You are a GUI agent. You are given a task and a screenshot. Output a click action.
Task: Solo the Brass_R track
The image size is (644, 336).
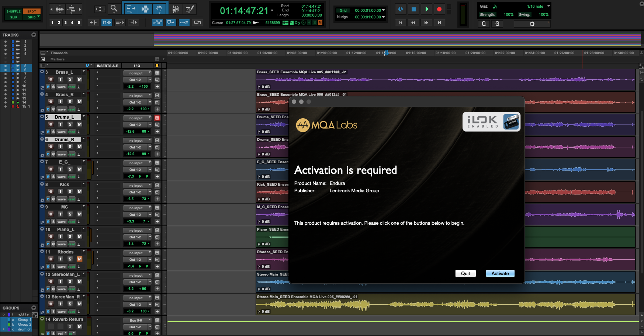[70, 102]
